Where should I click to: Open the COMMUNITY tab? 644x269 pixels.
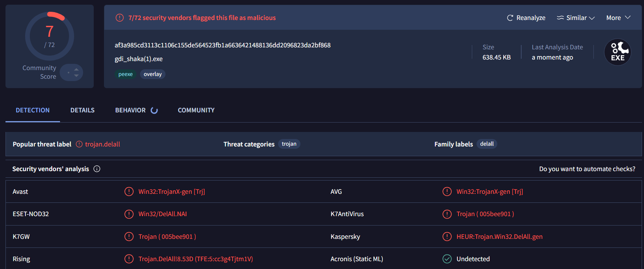[x=196, y=110]
